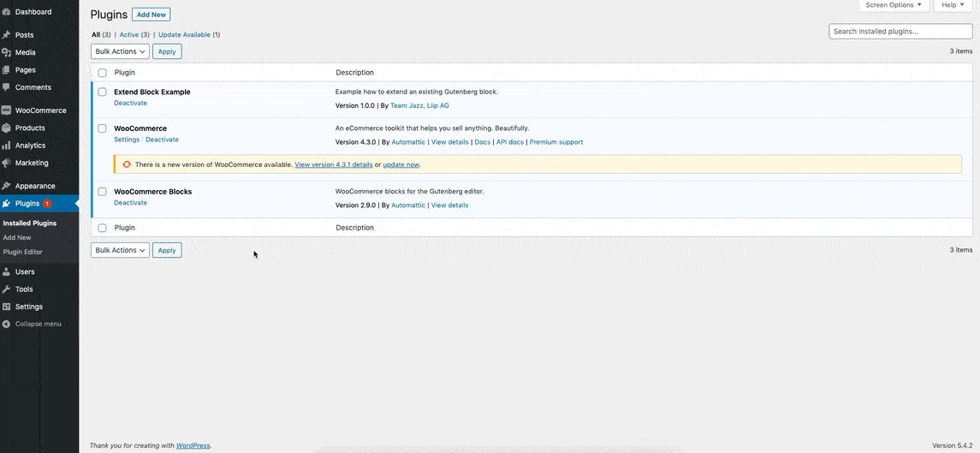Click the Marketing megaphone icon

[6, 163]
